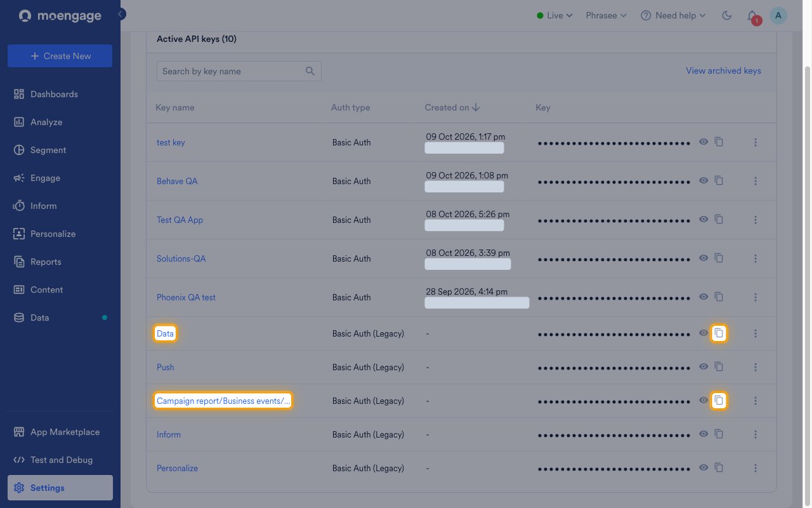Screen dimensions: 812x508
Task: Open more options for Inform key
Action: point(756,434)
